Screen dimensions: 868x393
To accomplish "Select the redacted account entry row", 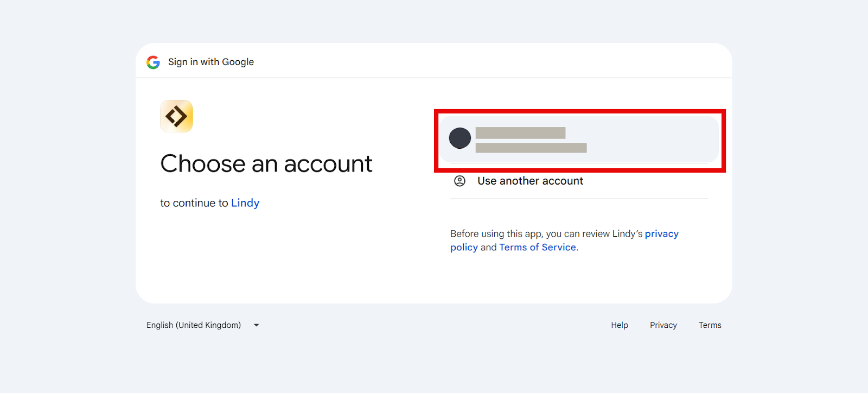I will [579, 140].
